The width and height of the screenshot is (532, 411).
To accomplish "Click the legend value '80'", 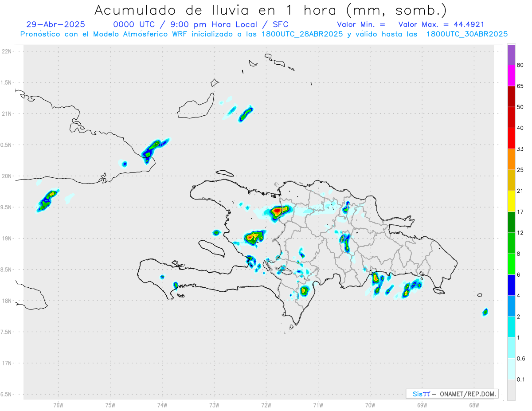I will pos(520,65).
